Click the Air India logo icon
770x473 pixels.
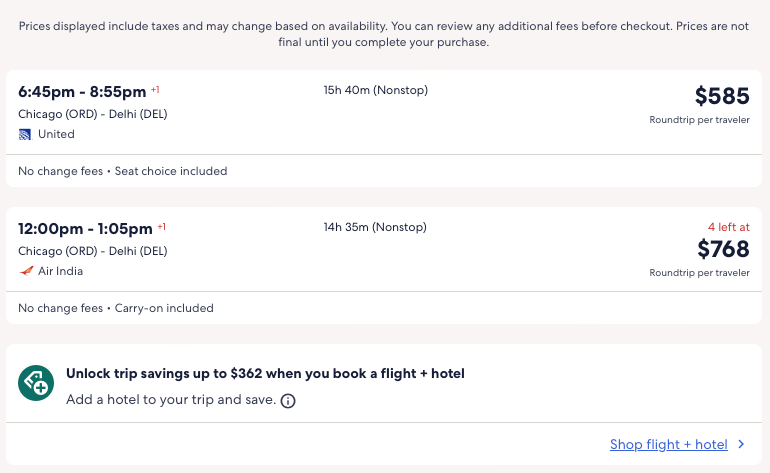[x=26, y=271]
